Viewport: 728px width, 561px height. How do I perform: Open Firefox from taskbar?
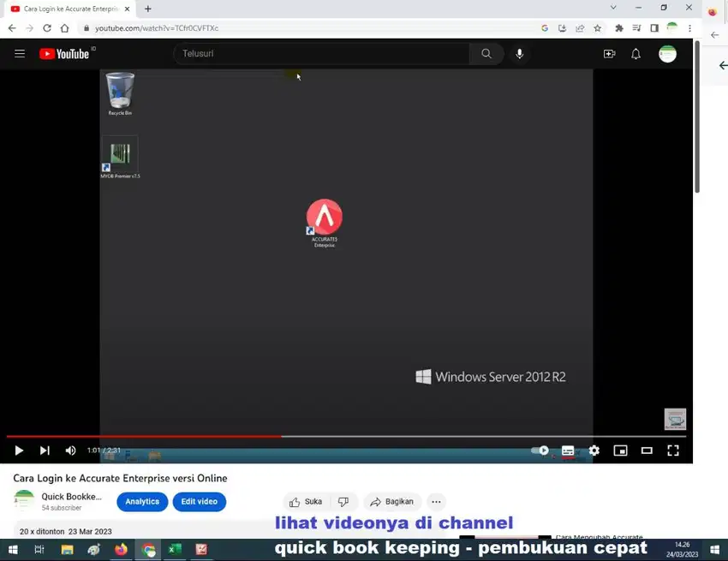point(121,550)
